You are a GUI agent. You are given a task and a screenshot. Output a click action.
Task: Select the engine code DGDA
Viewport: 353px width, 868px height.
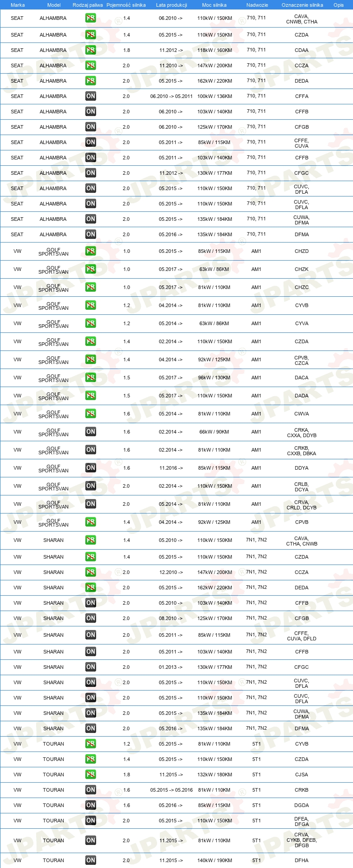click(302, 805)
